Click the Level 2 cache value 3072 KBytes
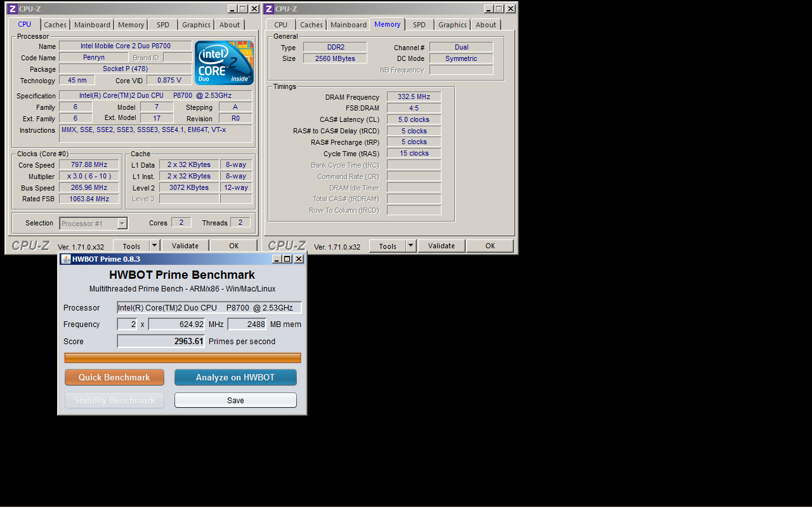 pyautogui.click(x=188, y=188)
